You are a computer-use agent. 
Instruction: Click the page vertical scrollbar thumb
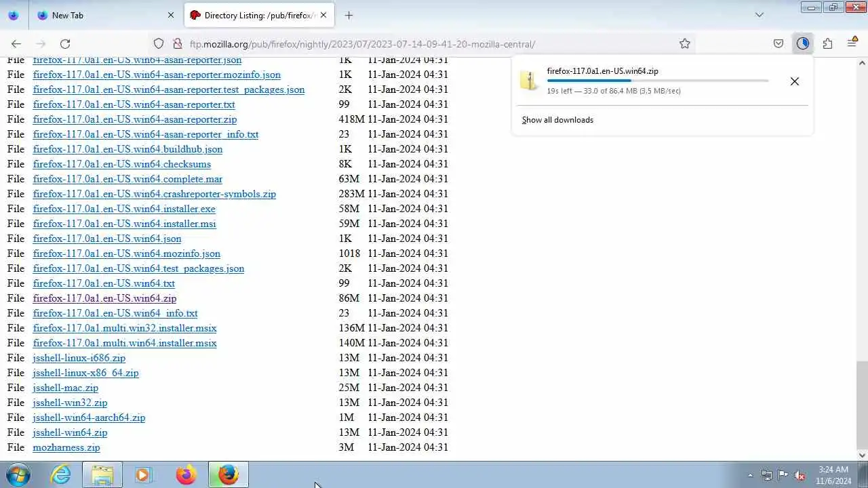(862, 404)
